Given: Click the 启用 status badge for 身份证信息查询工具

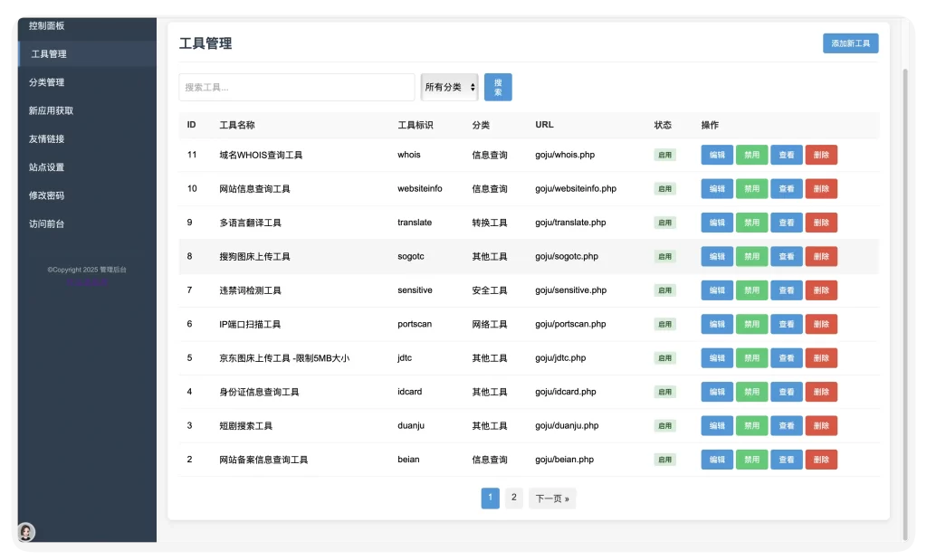Looking at the screenshot, I should coord(664,392).
